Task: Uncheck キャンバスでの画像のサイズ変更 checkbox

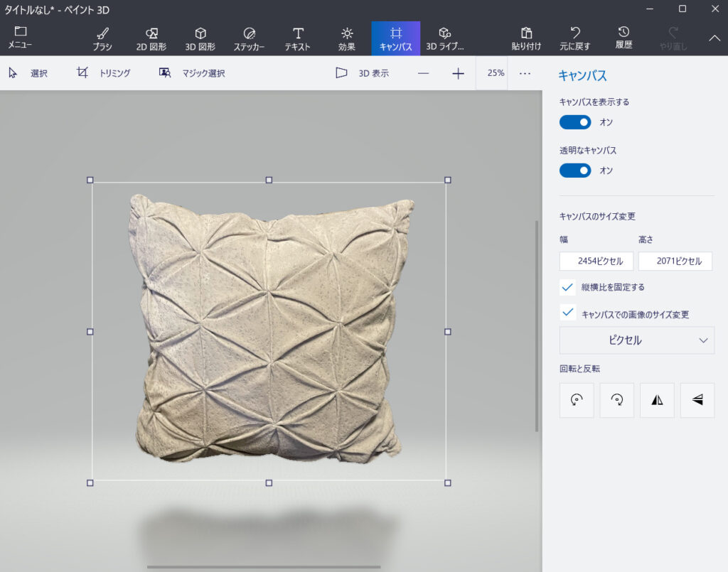Action: 567,313
